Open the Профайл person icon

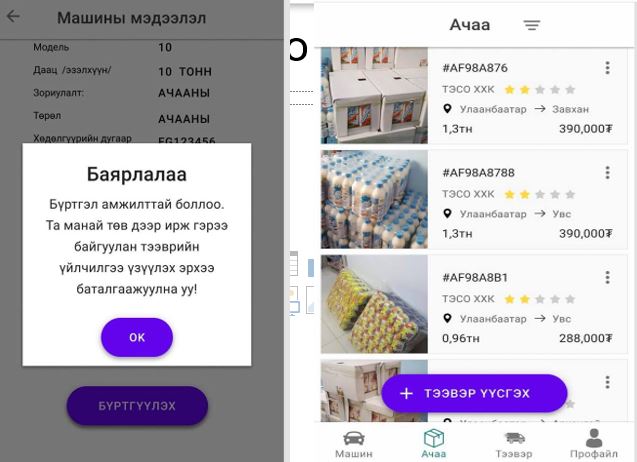point(594,438)
